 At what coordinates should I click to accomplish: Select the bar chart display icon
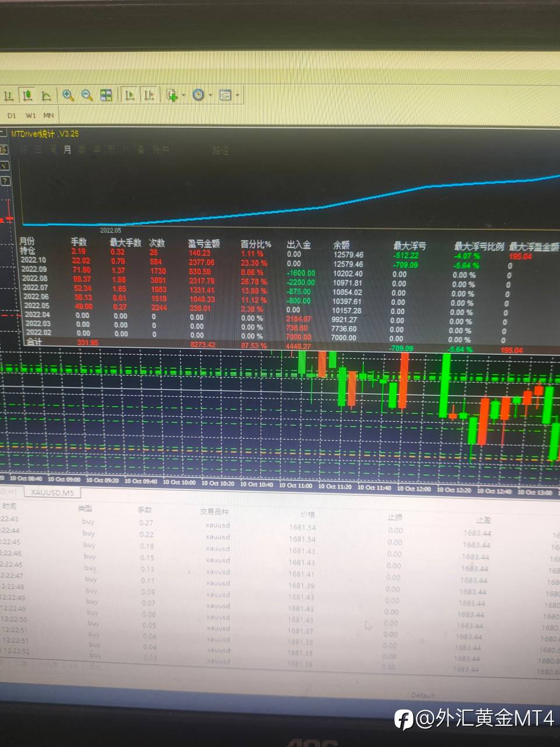click(9, 96)
